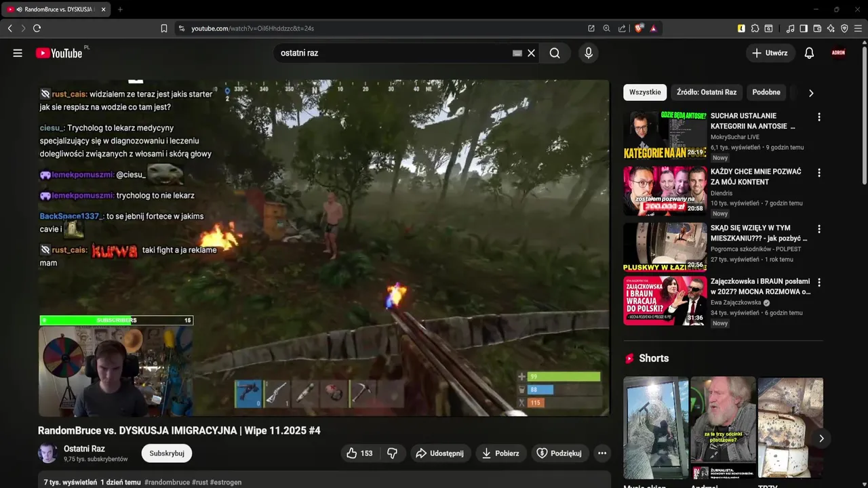The image size is (868, 488).
Task: Select the Źródło: Ostatni Raz chip
Action: 707,92
